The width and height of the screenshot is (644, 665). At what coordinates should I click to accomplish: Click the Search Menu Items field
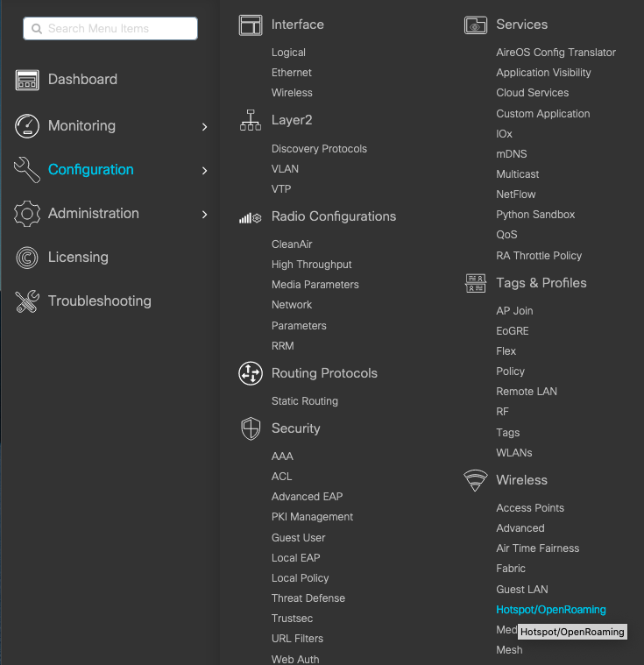pyautogui.click(x=110, y=29)
